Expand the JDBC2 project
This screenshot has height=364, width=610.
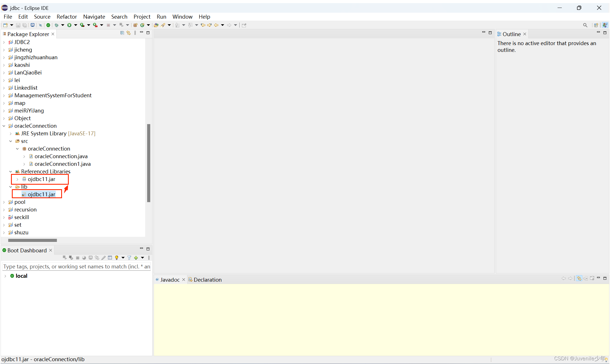[4, 42]
